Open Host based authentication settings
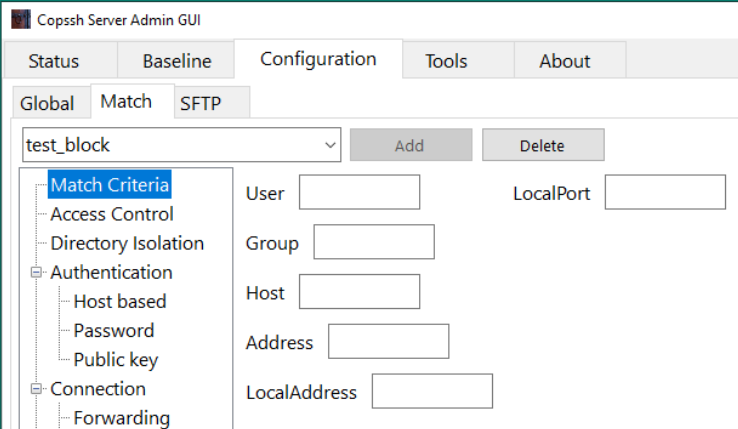This screenshot has height=429, width=738. (x=120, y=301)
